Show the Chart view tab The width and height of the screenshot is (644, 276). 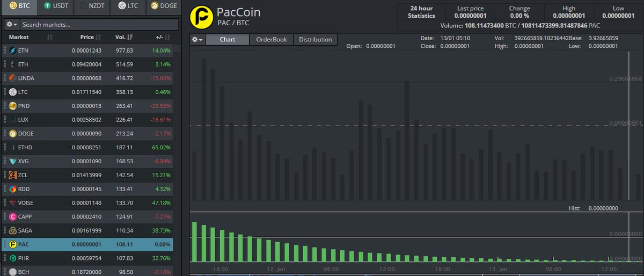point(228,40)
